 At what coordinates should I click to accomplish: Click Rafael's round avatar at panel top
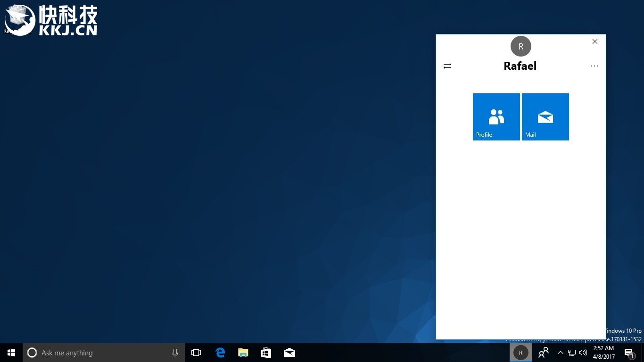pyautogui.click(x=520, y=46)
